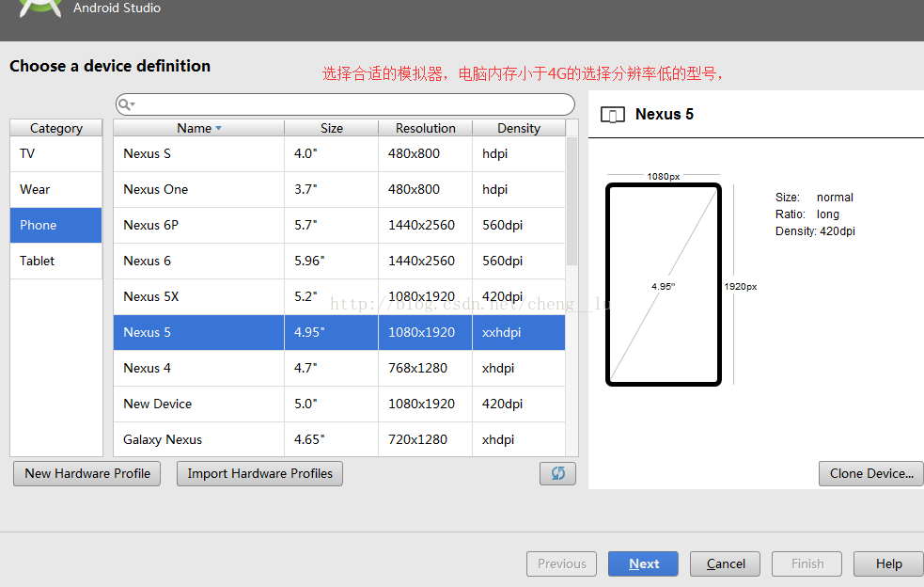Click the Clone Device button
The width and height of the screenshot is (924, 587).
tap(871, 474)
